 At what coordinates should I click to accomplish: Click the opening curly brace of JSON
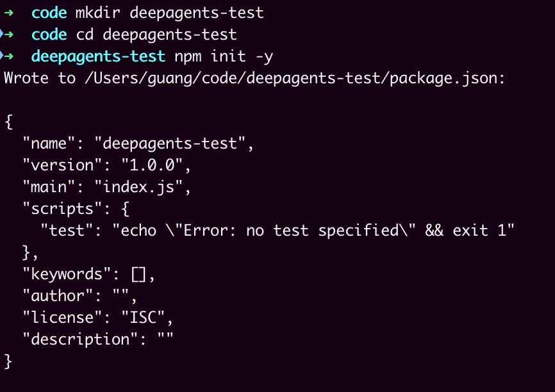click(9, 122)
